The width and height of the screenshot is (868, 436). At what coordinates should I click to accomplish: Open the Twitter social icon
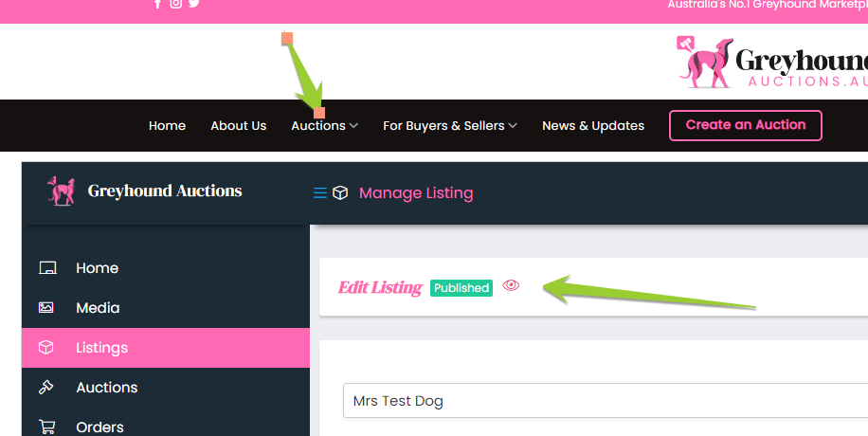193,4
